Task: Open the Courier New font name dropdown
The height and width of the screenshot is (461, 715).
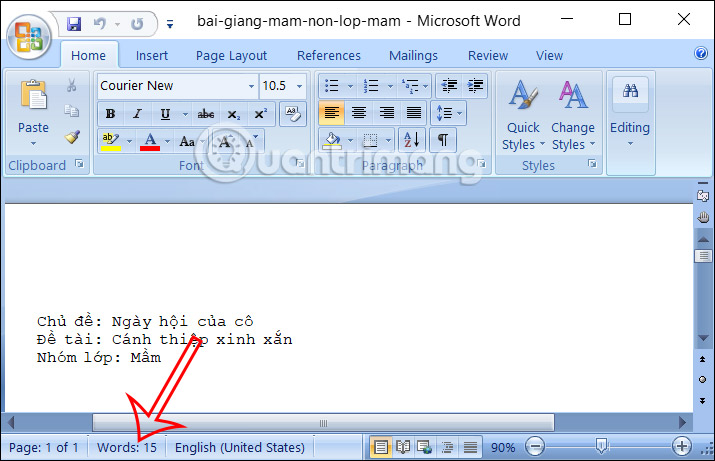Action: pos(251,86)
